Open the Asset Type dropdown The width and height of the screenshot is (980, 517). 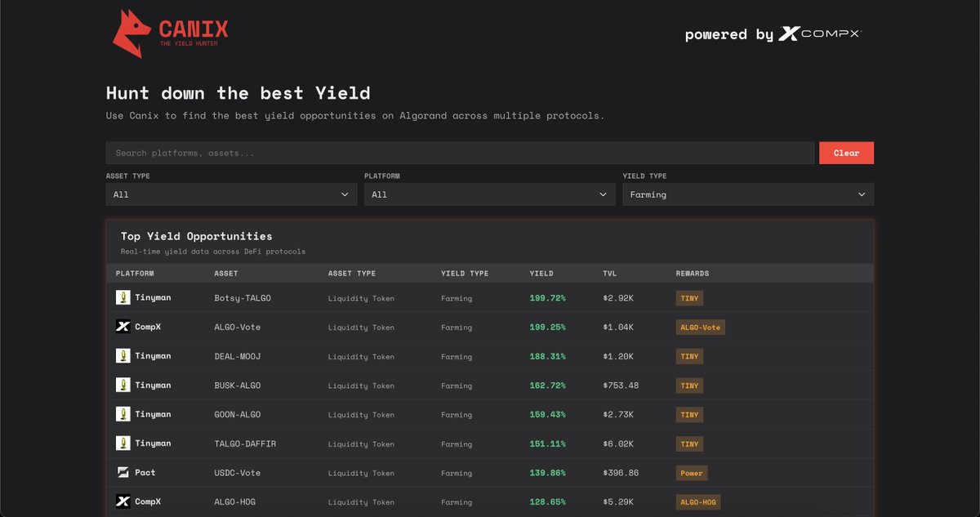(231, 194)
